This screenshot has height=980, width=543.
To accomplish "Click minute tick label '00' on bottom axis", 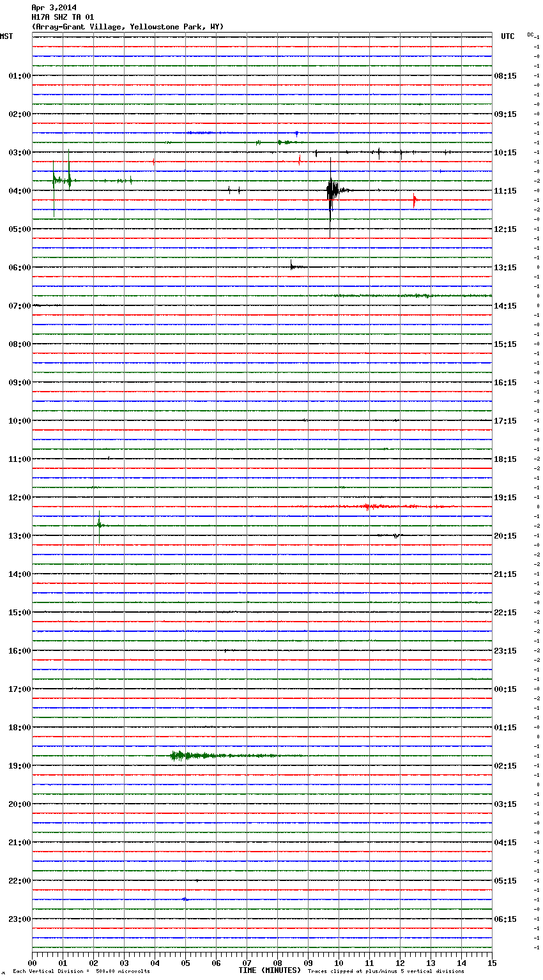I will click(x=33, y=963).
